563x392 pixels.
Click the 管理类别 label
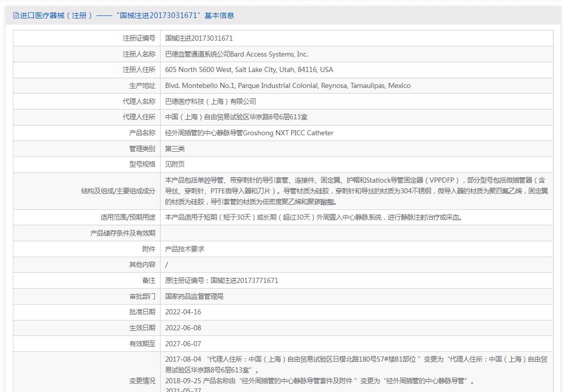[x=142, y=149]
